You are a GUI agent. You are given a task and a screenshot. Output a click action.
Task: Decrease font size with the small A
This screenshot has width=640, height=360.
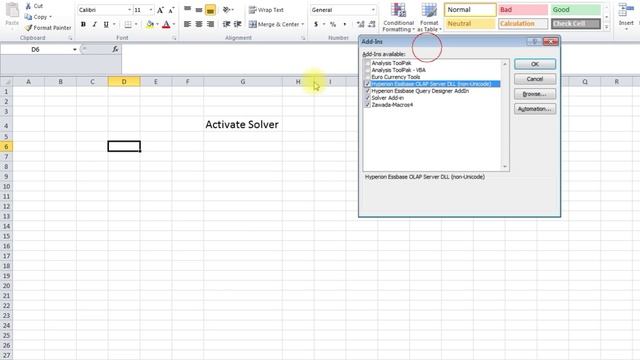tap(171, 10)
